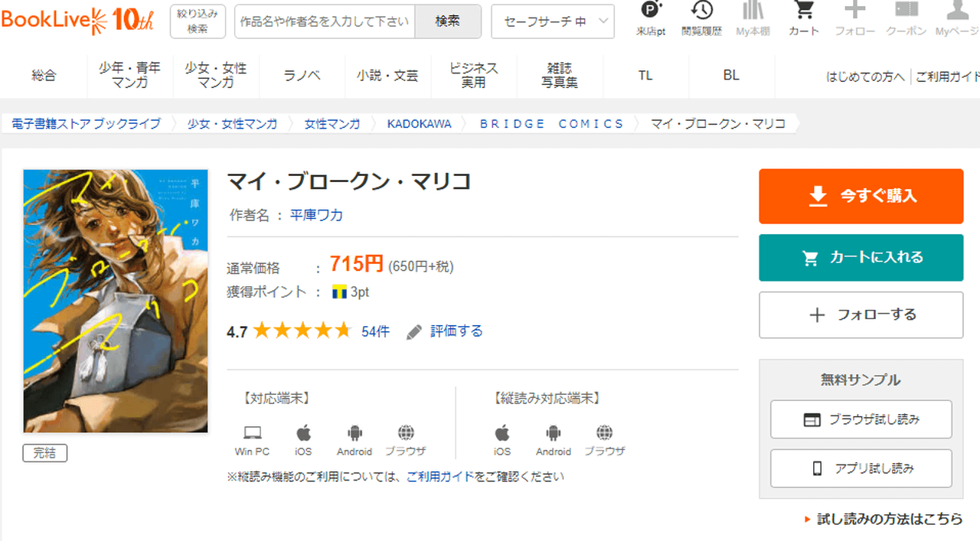Open the book cover thumbnail

(116, 301)
